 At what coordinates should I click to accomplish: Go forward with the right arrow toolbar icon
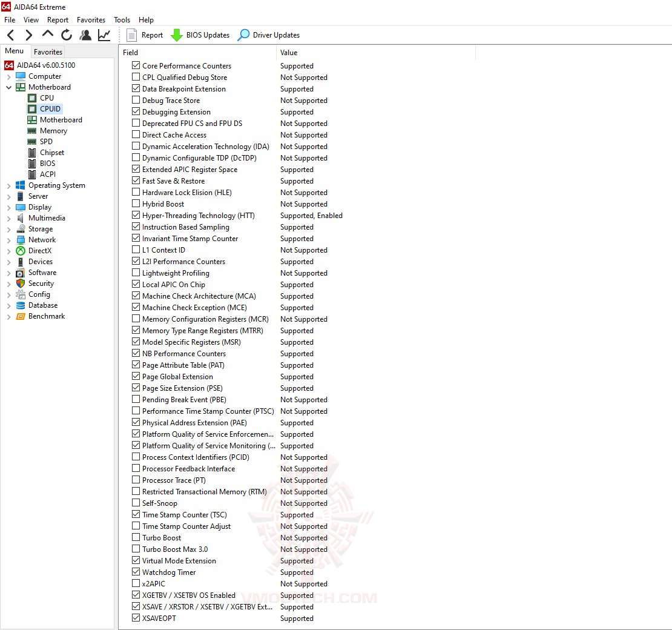28,35
